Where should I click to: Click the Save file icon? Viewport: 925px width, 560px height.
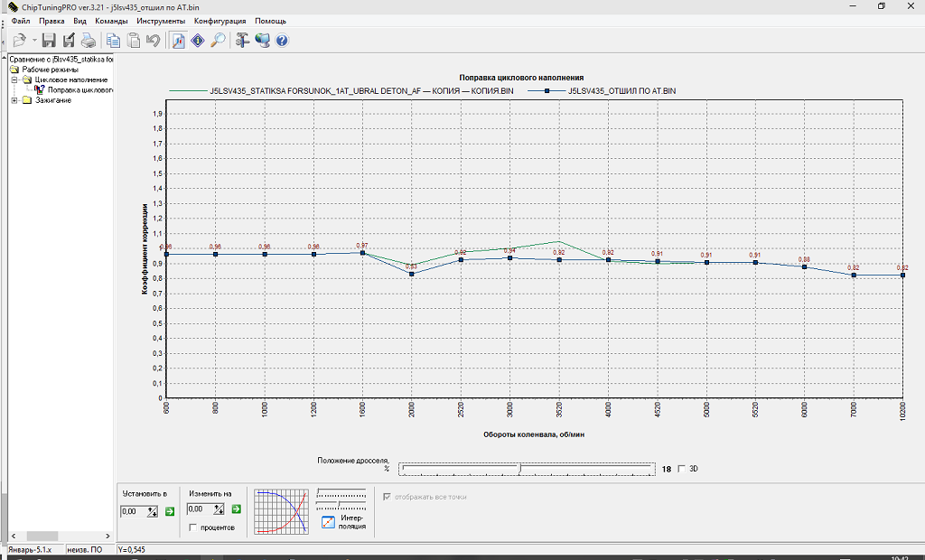click(x=49, y=40)
